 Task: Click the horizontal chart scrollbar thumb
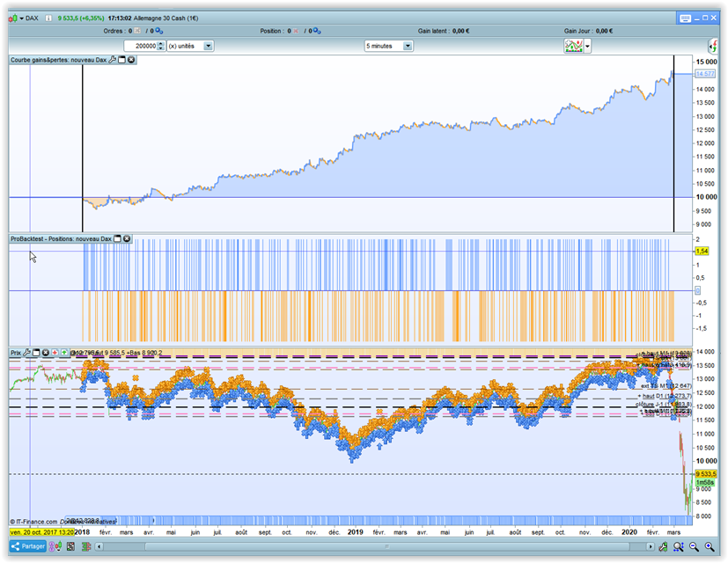click(x=387, y=547)
